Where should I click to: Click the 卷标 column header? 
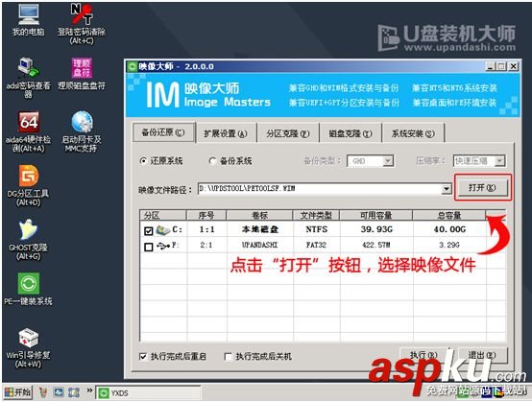[x=259, y=215]
